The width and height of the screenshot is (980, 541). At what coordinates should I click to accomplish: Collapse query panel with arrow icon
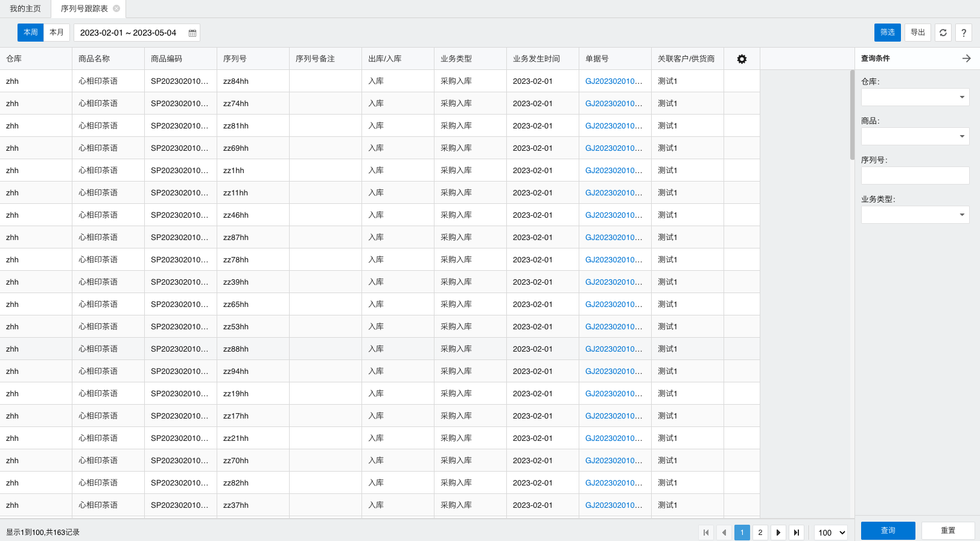966,59
